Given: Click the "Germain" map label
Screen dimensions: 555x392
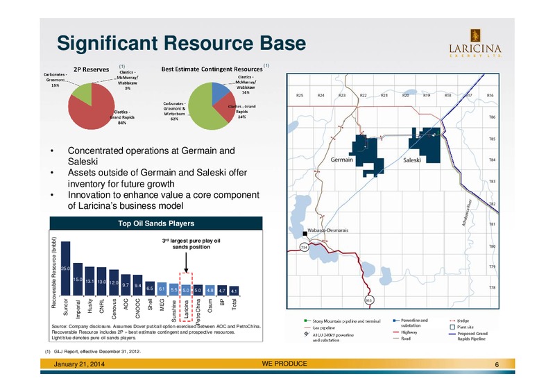Looking at the screenshot, I should click(x=341, y=160).
